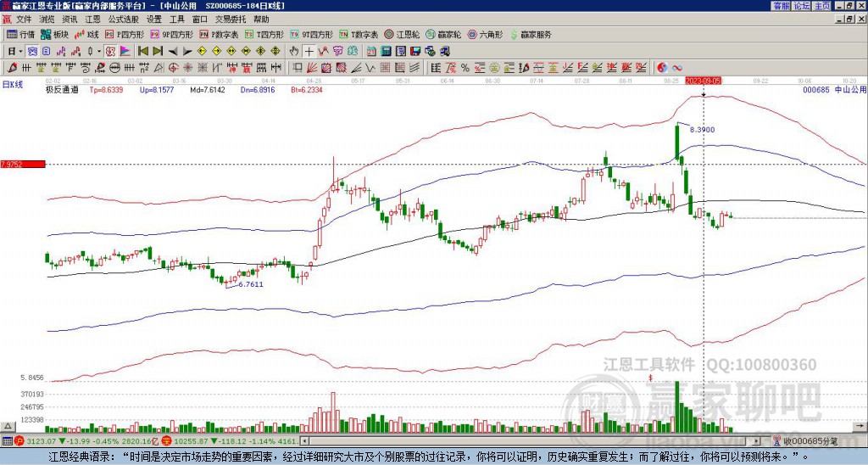868x465 pixels.
Task: Open the calendar date icon
Action: tap(371, 52)
